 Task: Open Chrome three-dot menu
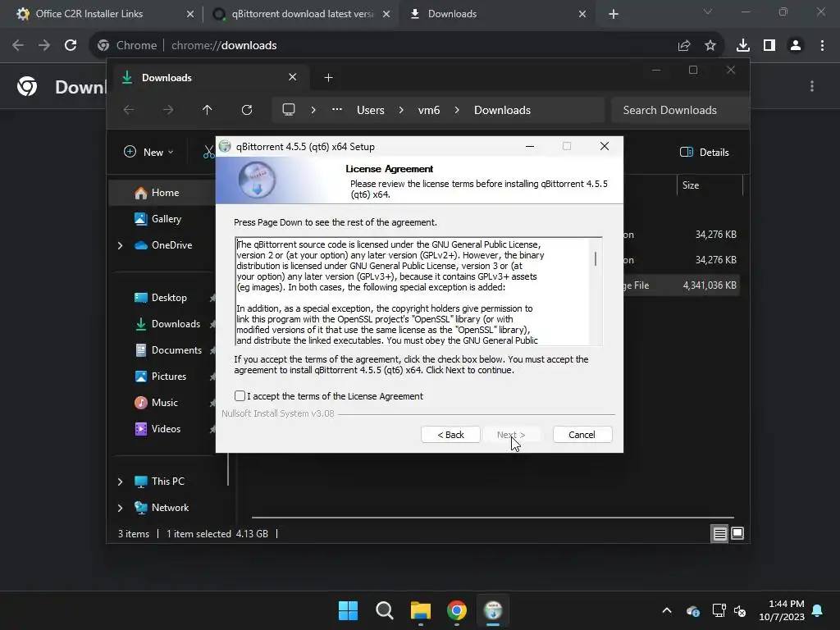pyautogui.click(x=822, y=46)
